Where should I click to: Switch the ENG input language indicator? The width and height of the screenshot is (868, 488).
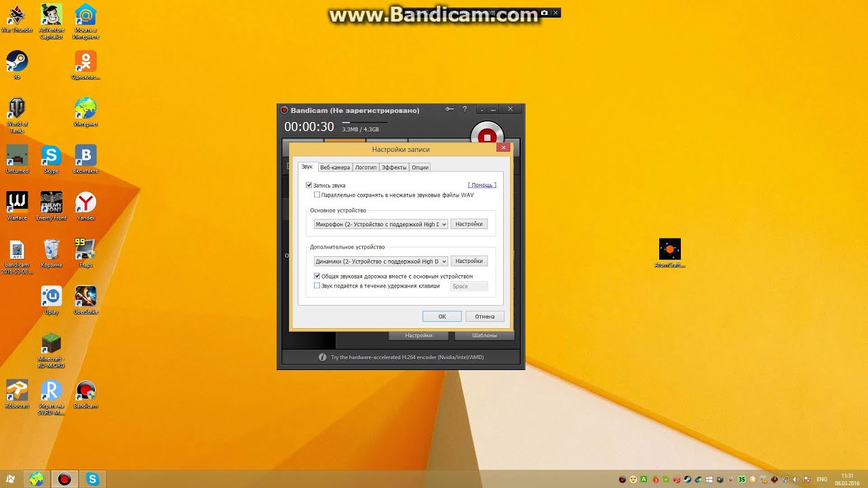(x=822, y=479)
